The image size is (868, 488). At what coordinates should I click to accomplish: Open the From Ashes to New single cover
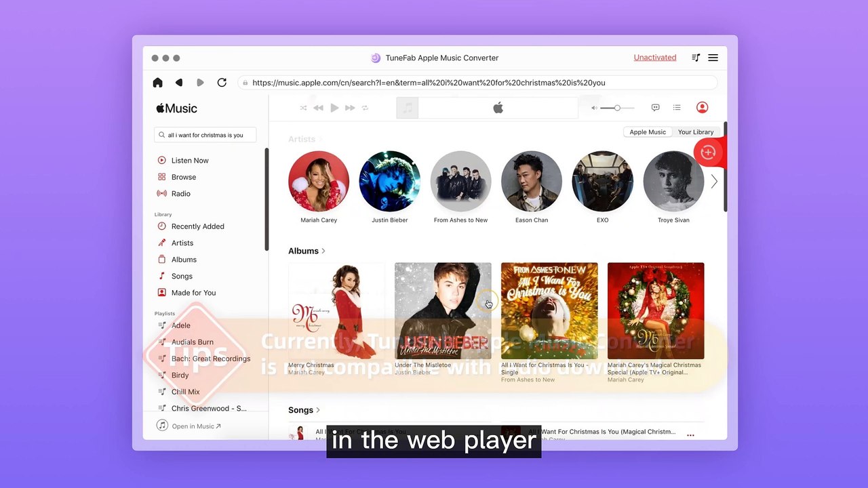(x=549, y=311)
